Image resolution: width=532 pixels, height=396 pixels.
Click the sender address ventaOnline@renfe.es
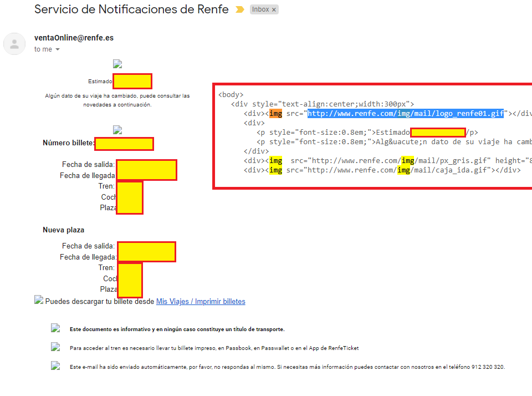coord(74,38)
